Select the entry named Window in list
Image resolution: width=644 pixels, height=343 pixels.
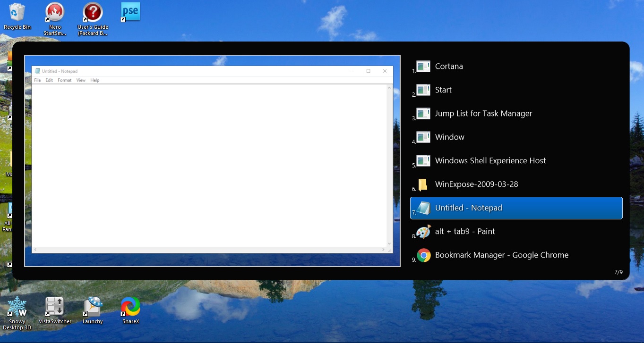tap(449, 137)
